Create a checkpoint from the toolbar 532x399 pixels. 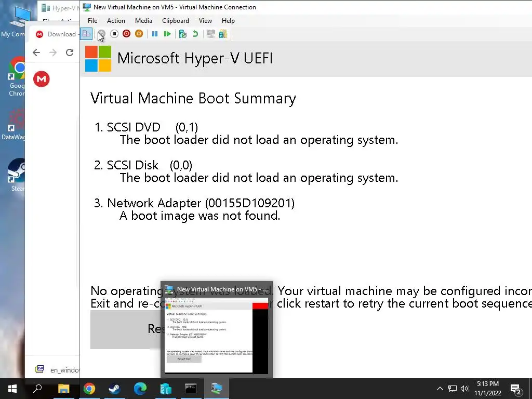click(x=182, y=34)
